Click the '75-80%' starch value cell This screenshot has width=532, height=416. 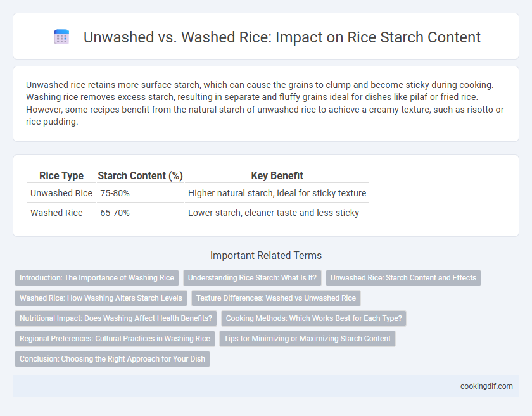click(140, 193)
